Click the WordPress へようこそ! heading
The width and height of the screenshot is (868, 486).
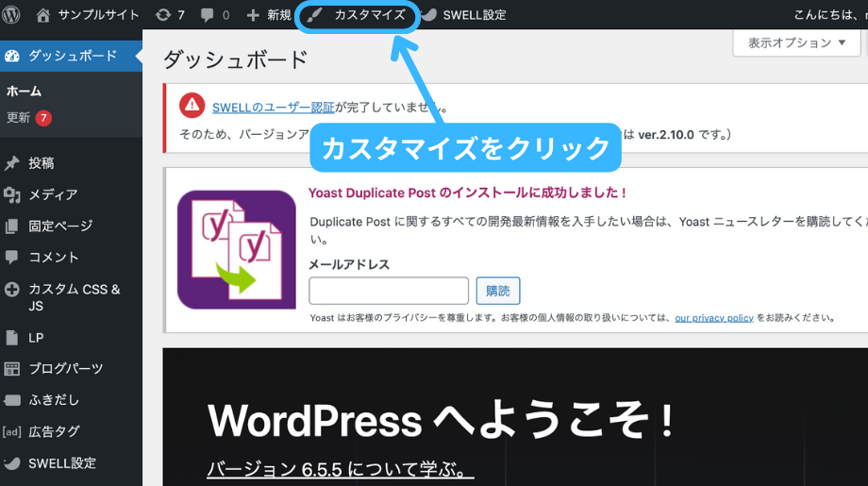442,421
